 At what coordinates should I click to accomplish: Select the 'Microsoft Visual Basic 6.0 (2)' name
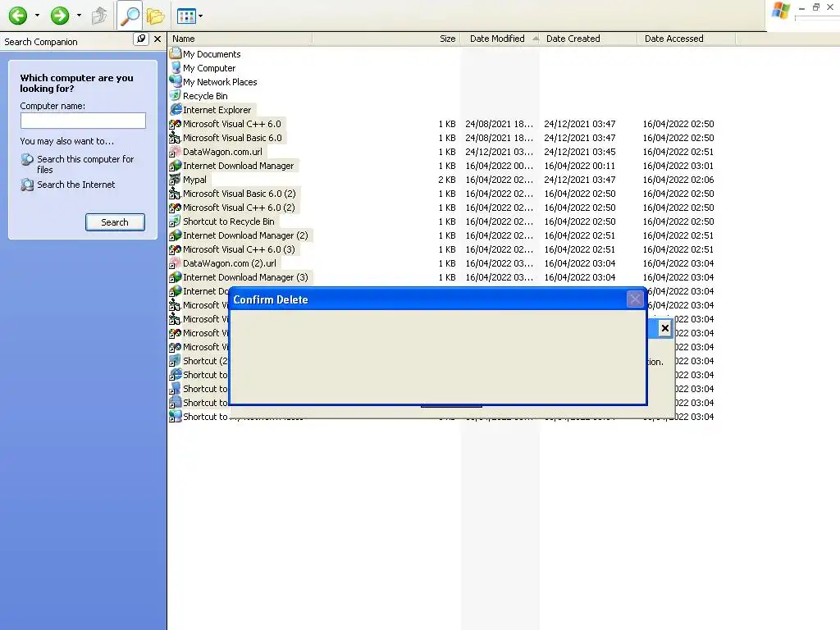pyautogui.click(x=240, y=194)
